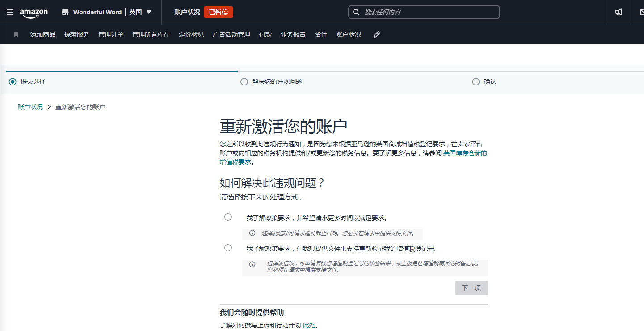Focus the 搜索任何内容 search field
Viewport: 644px width, 331px height.
click(424, 12)
